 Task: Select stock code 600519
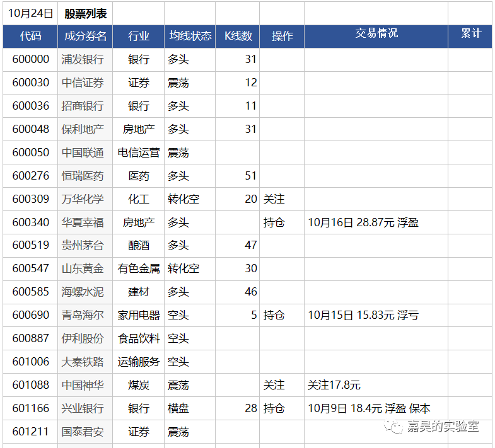pos(30,246)
